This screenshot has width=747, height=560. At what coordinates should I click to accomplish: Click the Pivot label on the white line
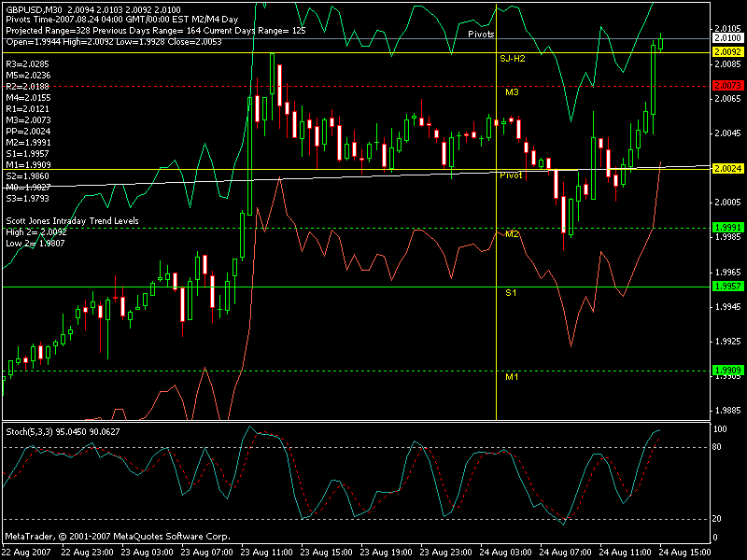(511, 175)
